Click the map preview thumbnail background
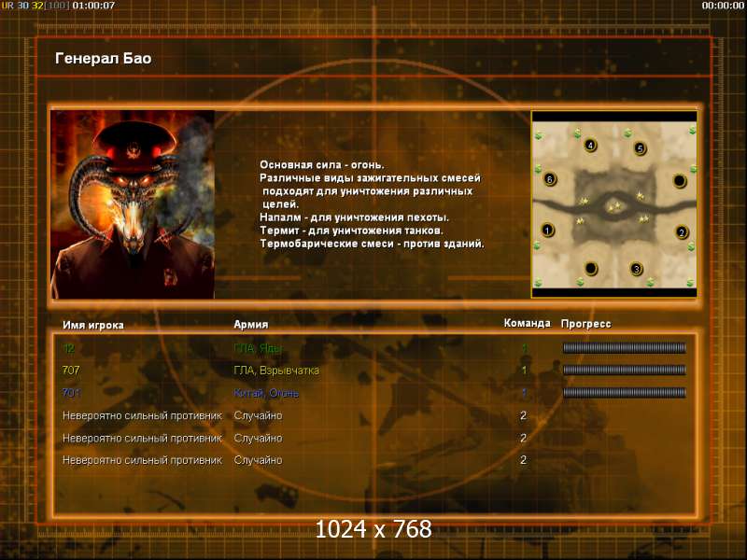The width and height of the screenshot is (747, 560). tap(614, 204)
